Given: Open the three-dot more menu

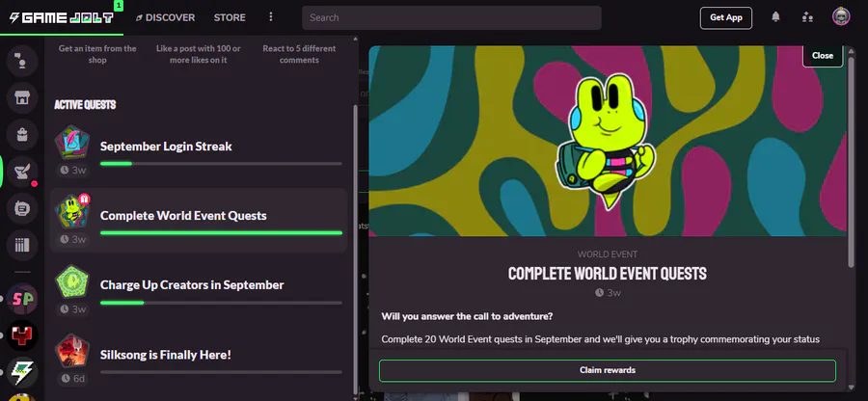Looking at the screenshot, I should 271,17.
